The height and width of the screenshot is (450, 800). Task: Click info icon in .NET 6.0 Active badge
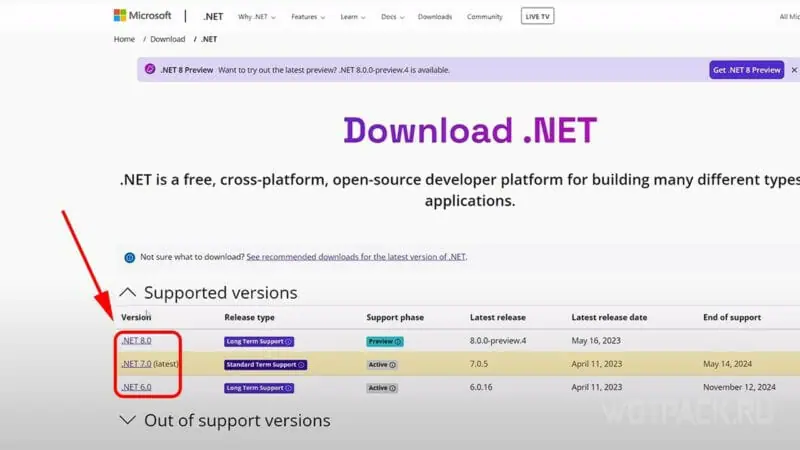click(x=392, y=388)
